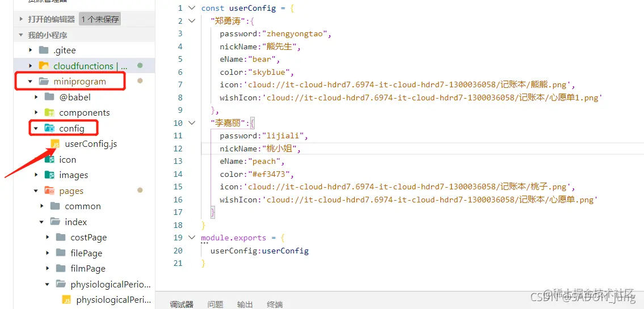
Task: Fold module.exports block at line 19
Action: (x=191, y=238)
